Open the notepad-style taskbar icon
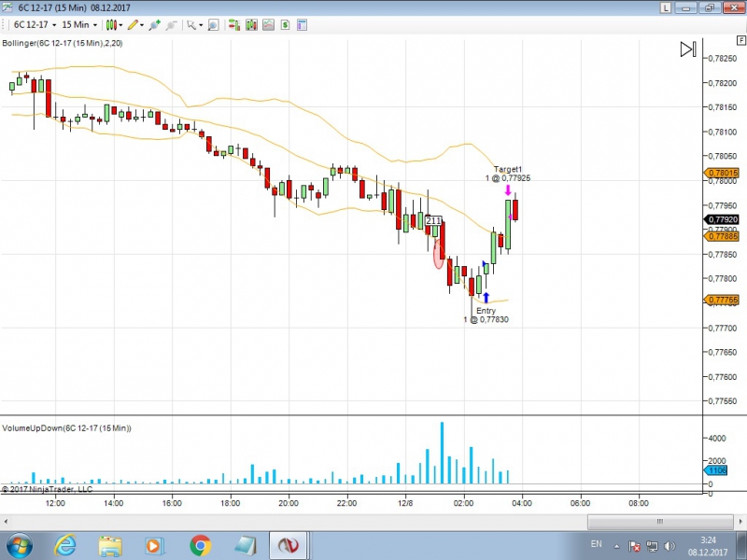The width and height of the screenshot is (747, 560). point(246,546)
